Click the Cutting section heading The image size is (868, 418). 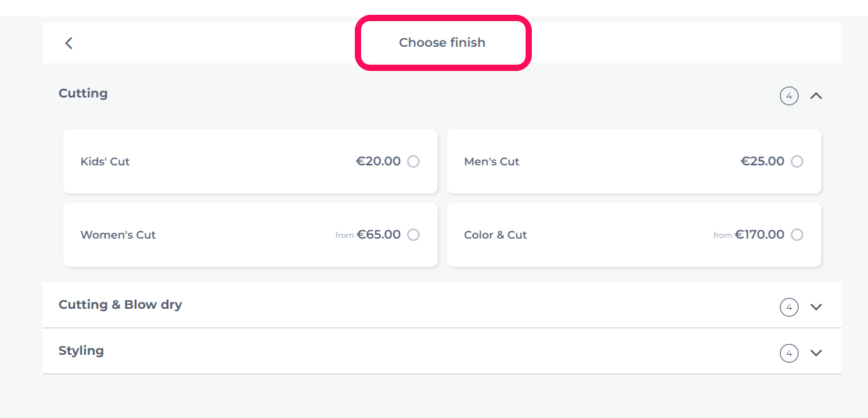[83, 93]
